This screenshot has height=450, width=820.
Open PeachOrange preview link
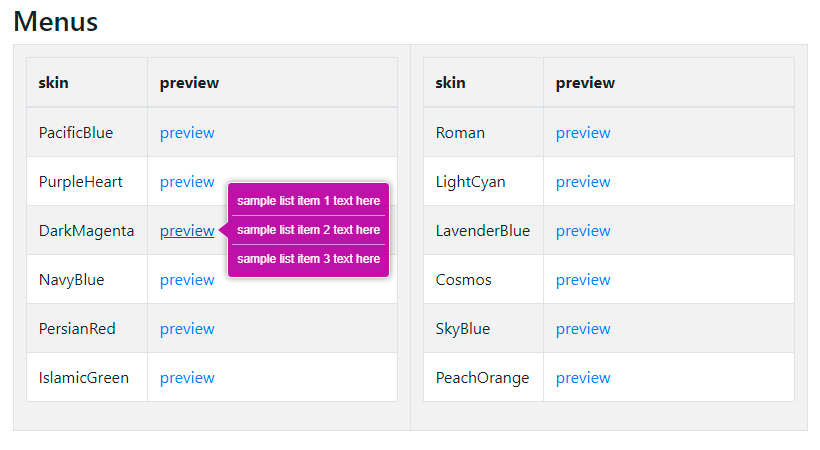[x=583, y=378]
